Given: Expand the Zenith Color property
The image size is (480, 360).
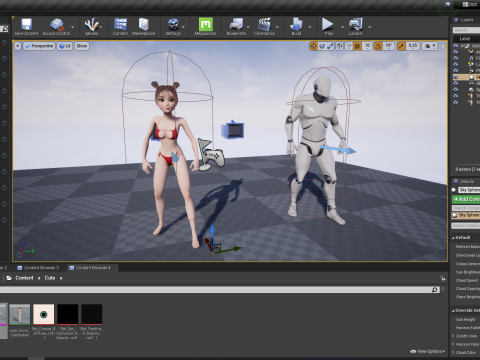Looking at the screenshot, I should pyautogui.click(x=453, y=336).
